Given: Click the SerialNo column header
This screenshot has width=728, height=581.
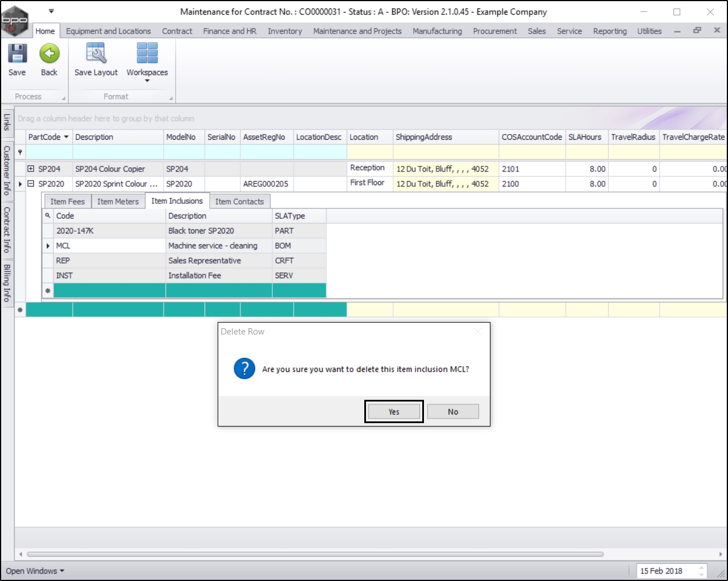Looking at the screenshot, I should tap(223, 137).
